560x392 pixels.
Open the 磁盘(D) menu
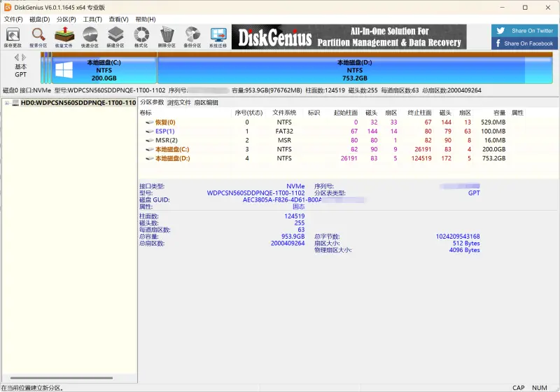40,20
